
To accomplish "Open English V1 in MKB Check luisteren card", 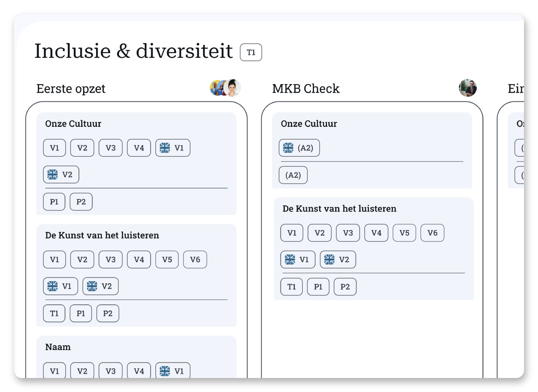I will 298,260.
